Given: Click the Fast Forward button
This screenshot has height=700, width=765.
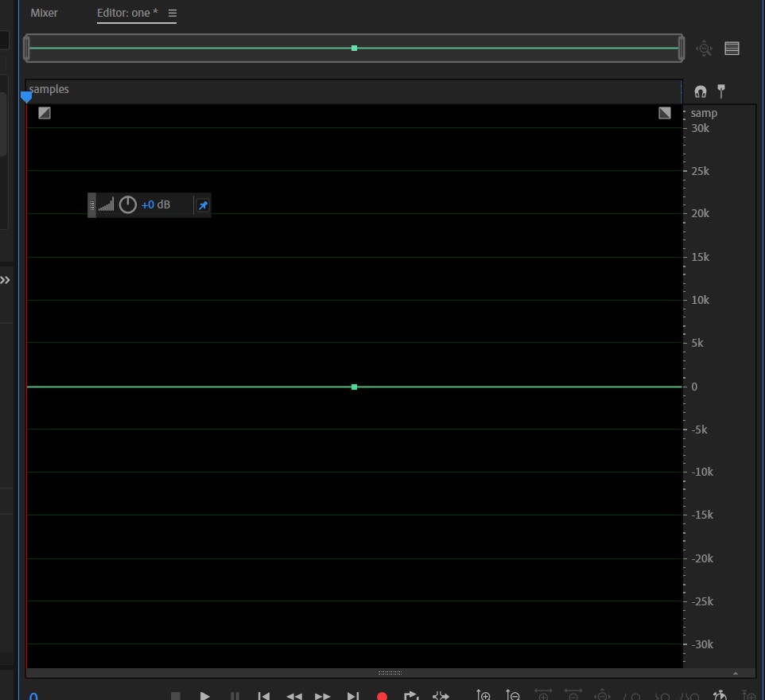Looking at the screenshot, I should 323,696.
